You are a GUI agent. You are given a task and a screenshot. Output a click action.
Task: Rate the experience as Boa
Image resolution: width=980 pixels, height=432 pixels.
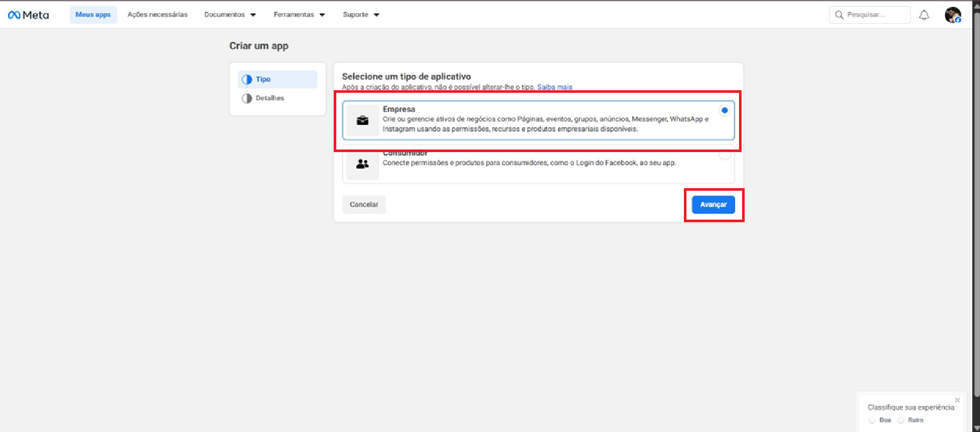pos(872,420)
